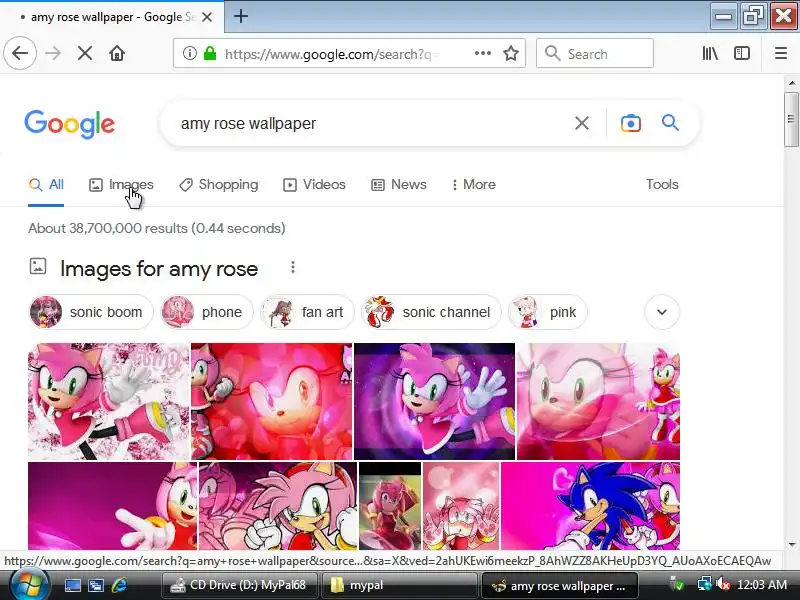Launch Internet Explorer from quick launch

[119, 585]
